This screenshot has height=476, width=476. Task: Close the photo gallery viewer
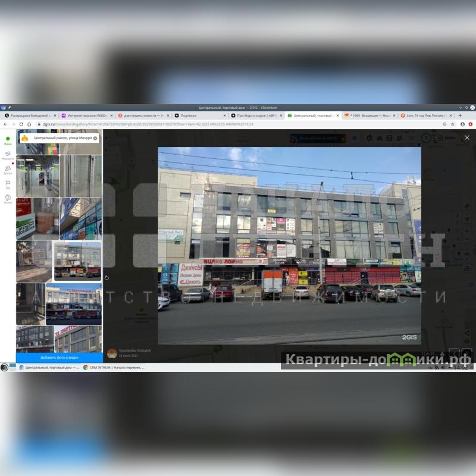(x=466, y=137)
